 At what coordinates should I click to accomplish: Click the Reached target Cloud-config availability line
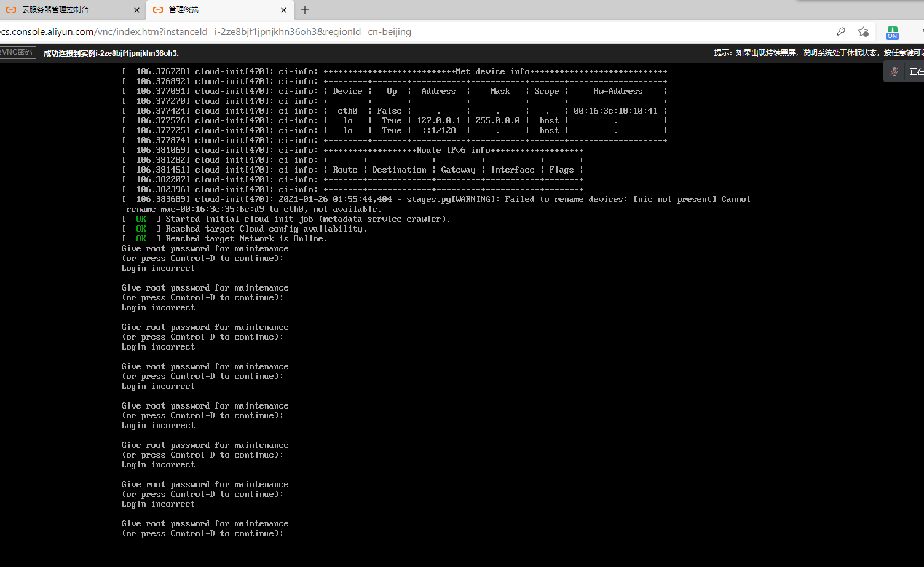click(x=245, y=229)
